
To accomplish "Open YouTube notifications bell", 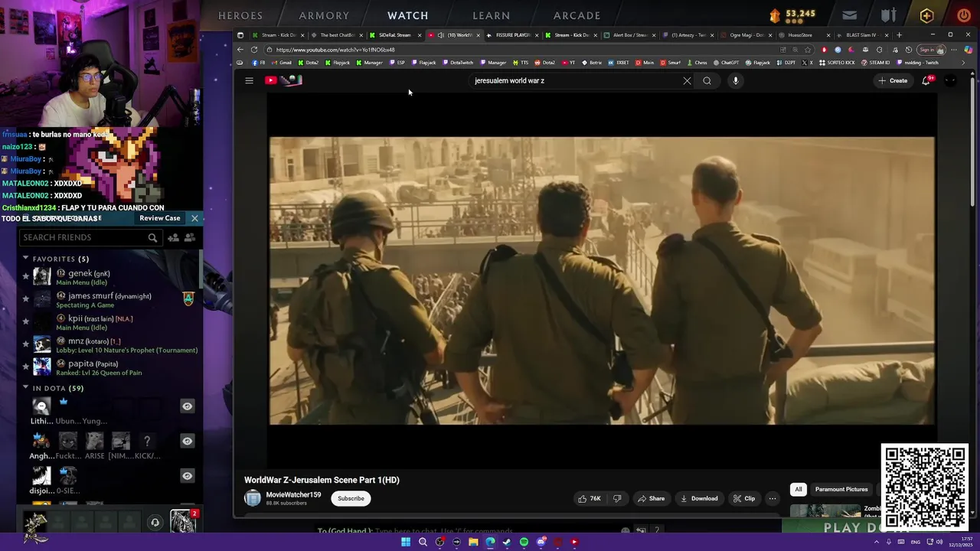I will point(926,80).
